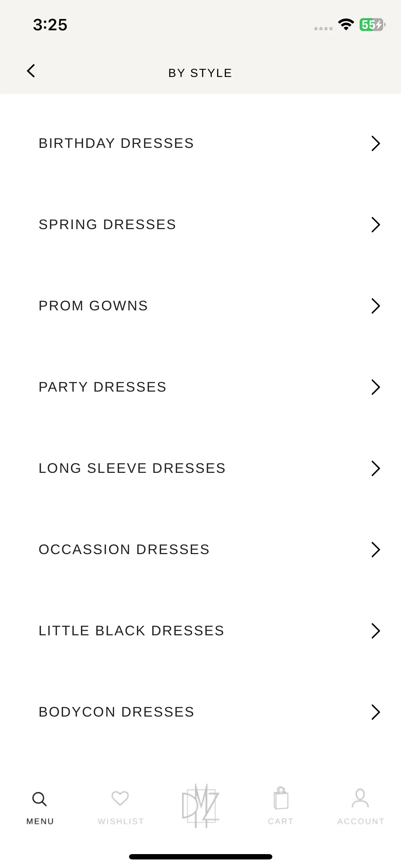Tap the Wi-Fi status icon
401x868 pixels.
tap(346, 25)
